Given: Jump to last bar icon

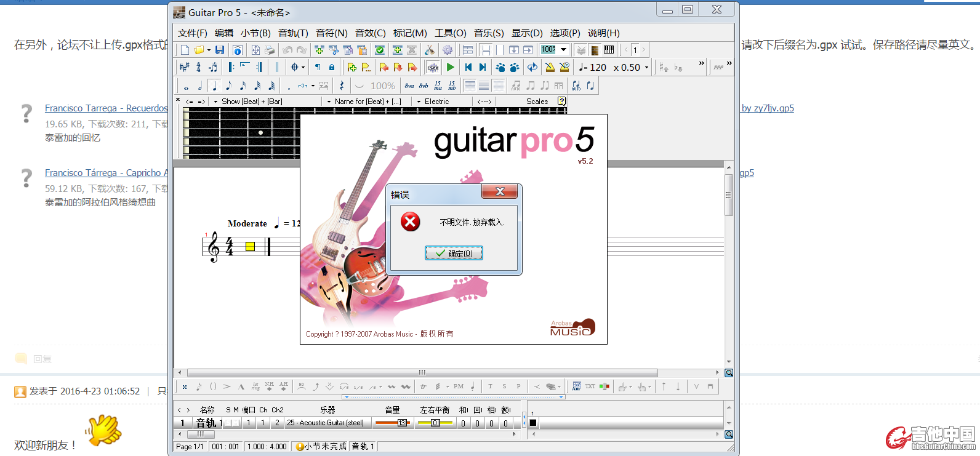Looking at the screenshot, I should 483,67.
